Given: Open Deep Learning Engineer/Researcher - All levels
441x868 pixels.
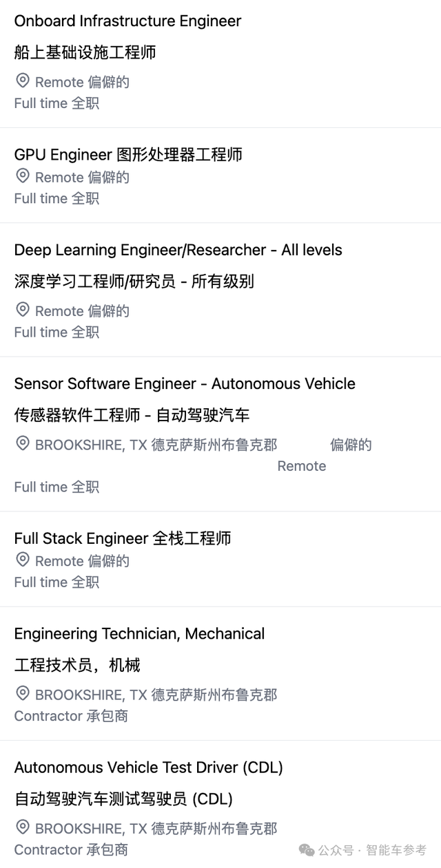Looking at the screenshot, I should (x=178, y=250).
